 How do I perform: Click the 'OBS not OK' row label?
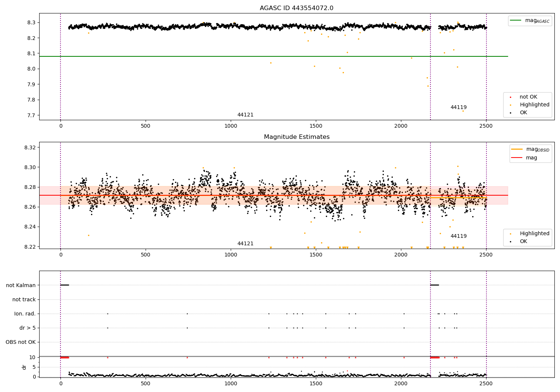(21, 342)
